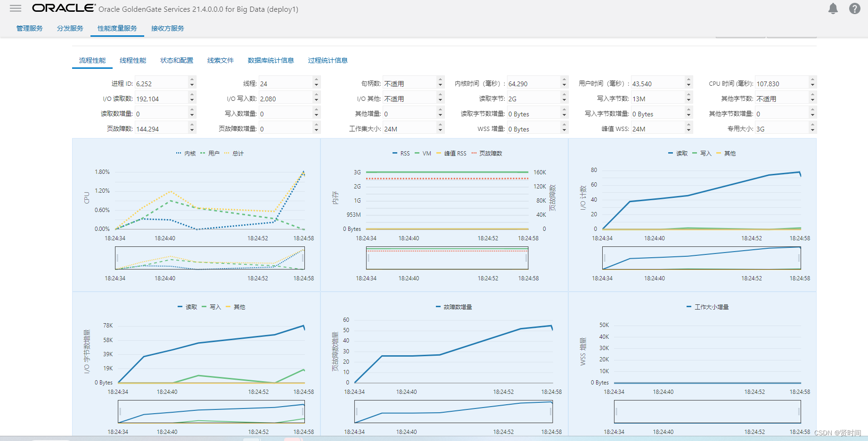Toggle the 内核 series in CPU chart legend

186,153
